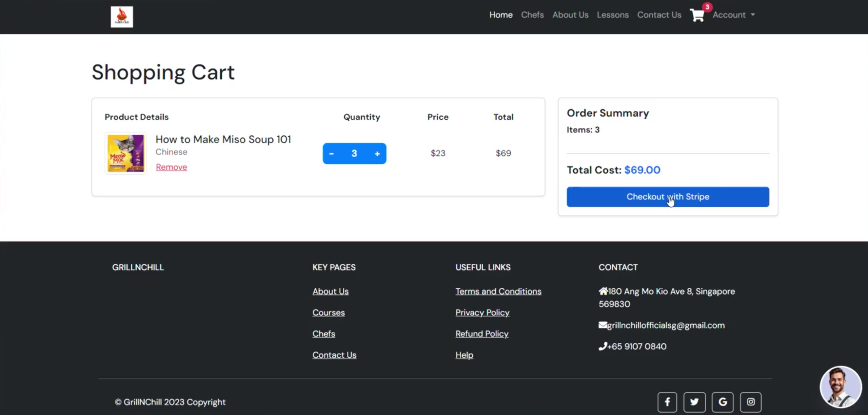Open the Help page
This screenshot has height=415, width=868.
[464, 355]
